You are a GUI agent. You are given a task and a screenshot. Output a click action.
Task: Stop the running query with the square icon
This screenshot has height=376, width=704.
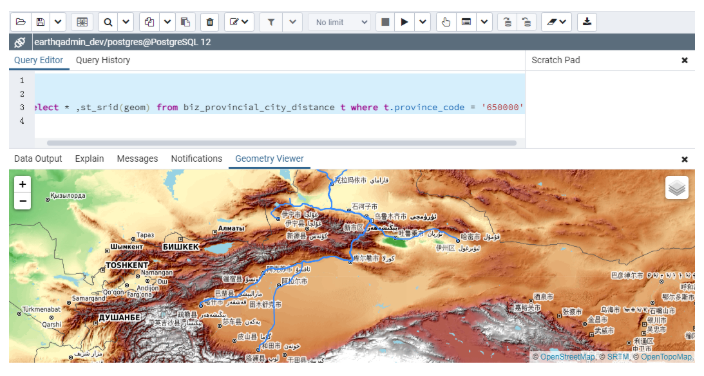[385, 22]
